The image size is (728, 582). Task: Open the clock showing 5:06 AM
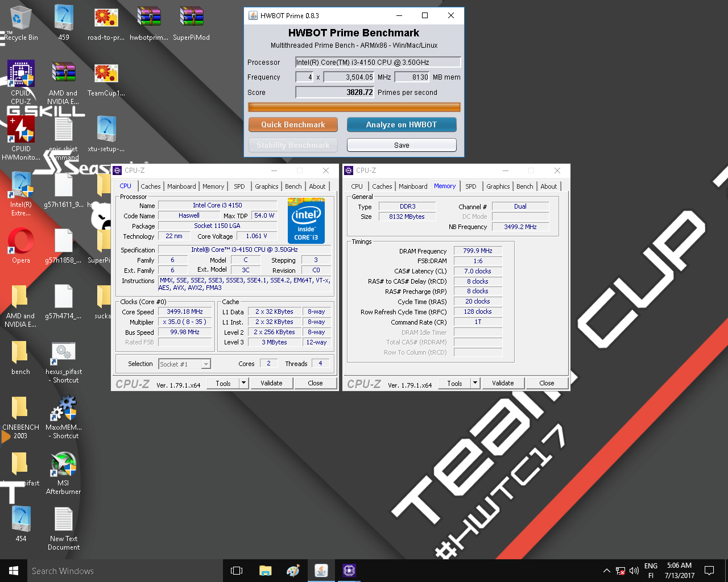680,571
